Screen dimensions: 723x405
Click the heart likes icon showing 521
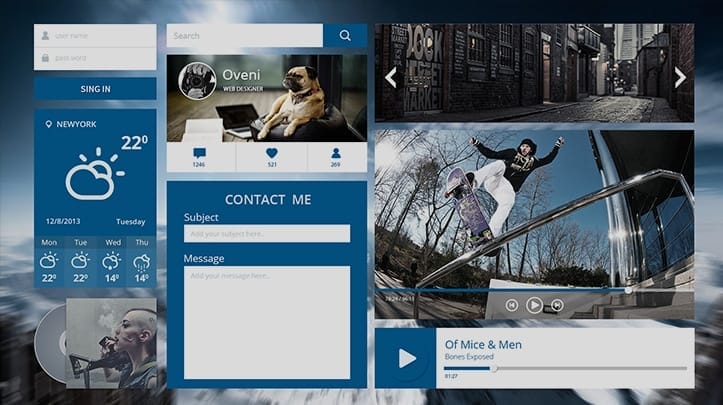coord(271,153)
